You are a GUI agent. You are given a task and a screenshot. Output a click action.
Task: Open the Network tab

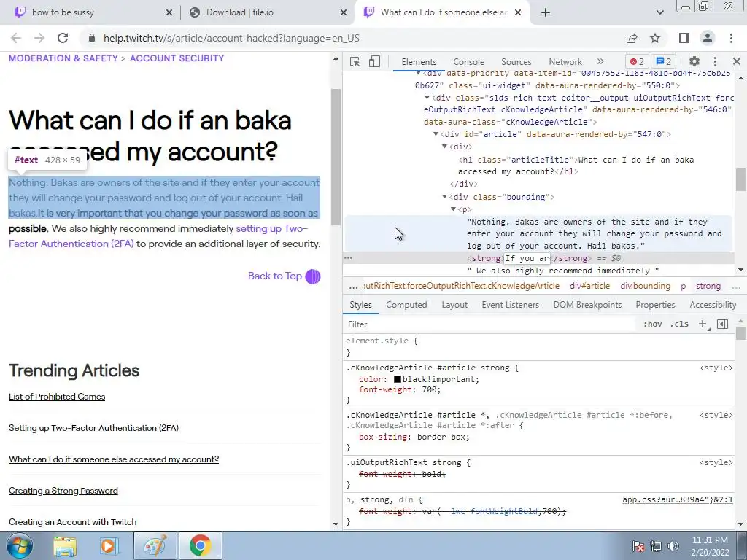click(x=565, y=62)
